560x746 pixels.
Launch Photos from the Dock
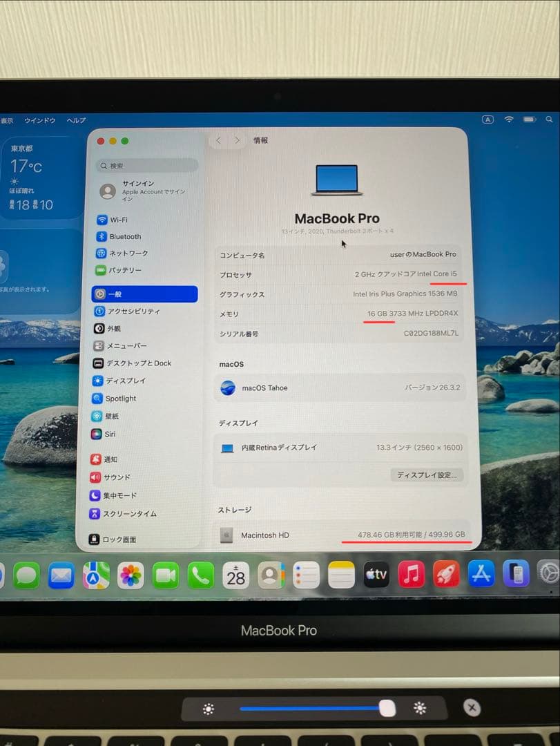(131, 575)
